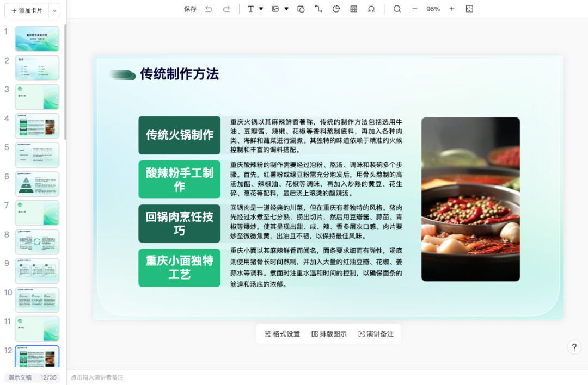Screen dimensions: 588x385
Task: Insert a chart with pie icon
Action: pos(336,9)
